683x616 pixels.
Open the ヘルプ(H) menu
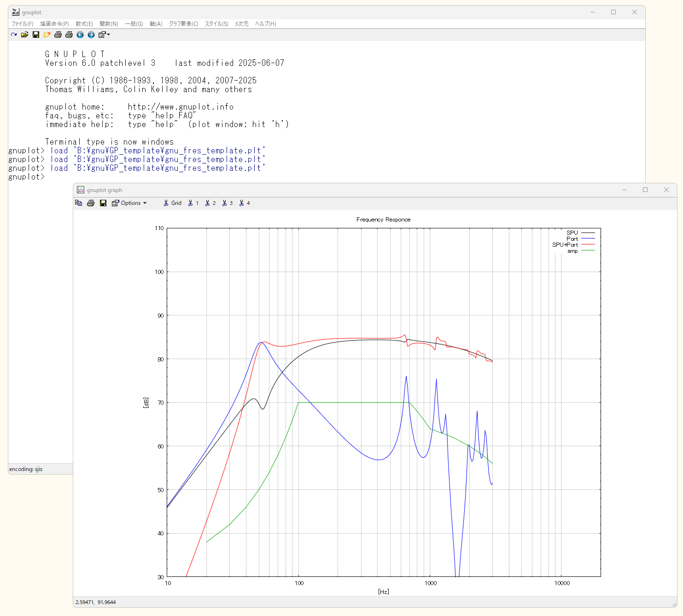[x=266, y=24]
